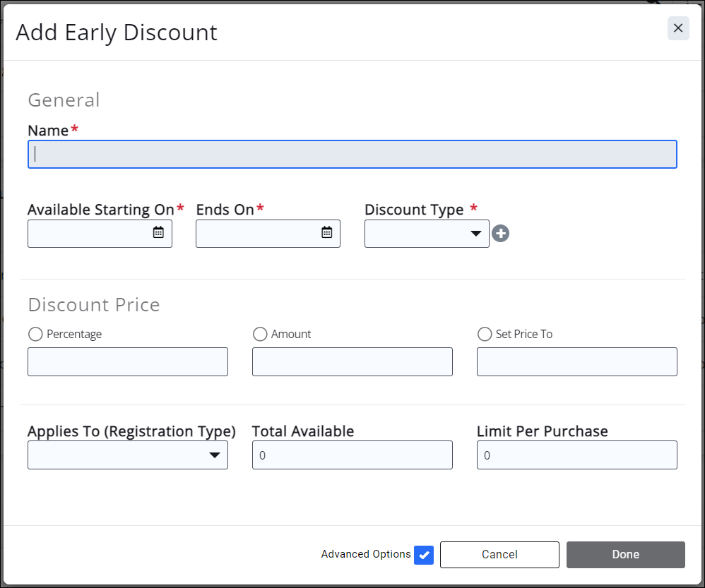Click the Total Available field
Image resolution: width=705 pixels, height=588 pixels.
pos(352,455)
